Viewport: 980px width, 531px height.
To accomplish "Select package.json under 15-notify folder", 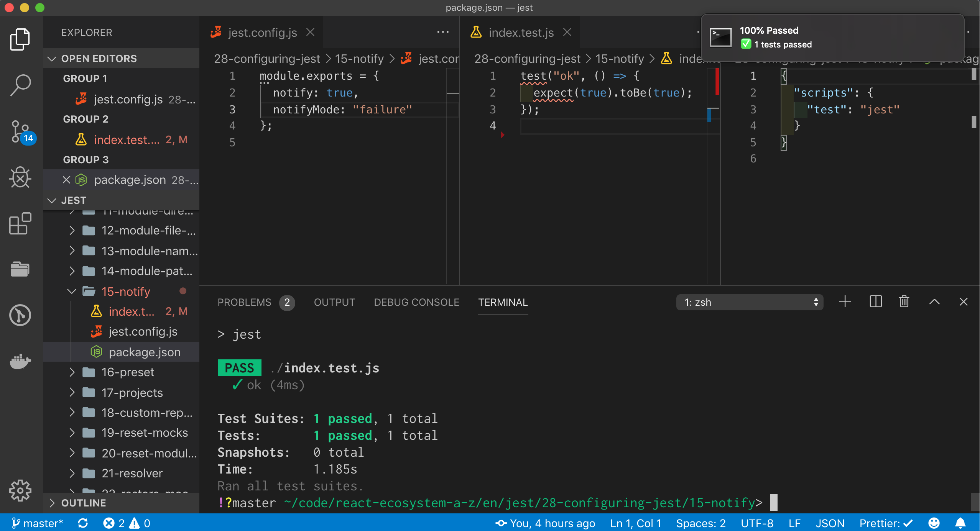I will (x=121, y=352).
